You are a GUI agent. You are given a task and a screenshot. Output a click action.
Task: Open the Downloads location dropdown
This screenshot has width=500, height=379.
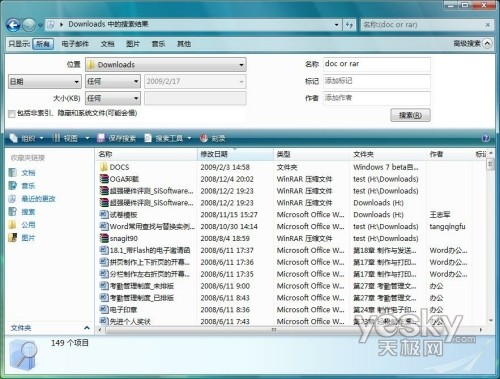pos(166,65)
